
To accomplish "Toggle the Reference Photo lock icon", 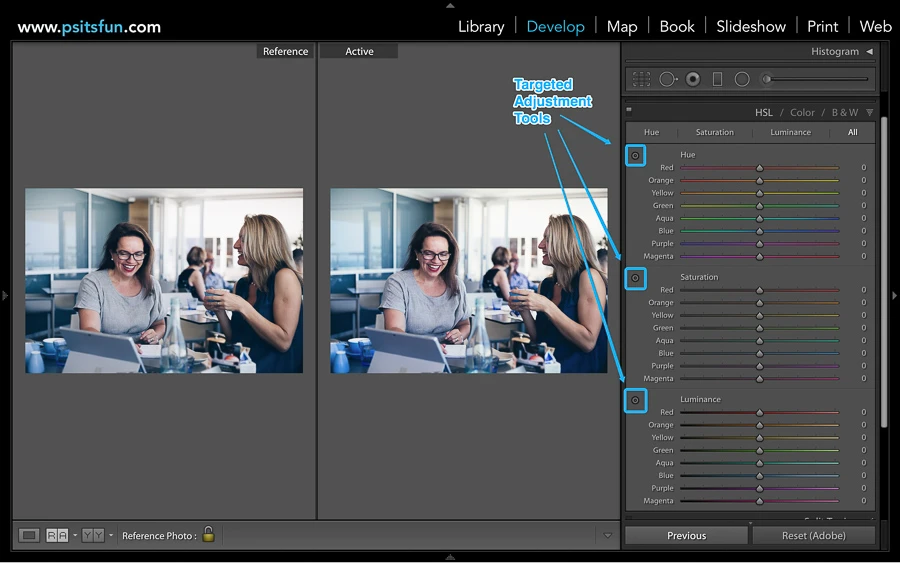I will pos(208,534).
